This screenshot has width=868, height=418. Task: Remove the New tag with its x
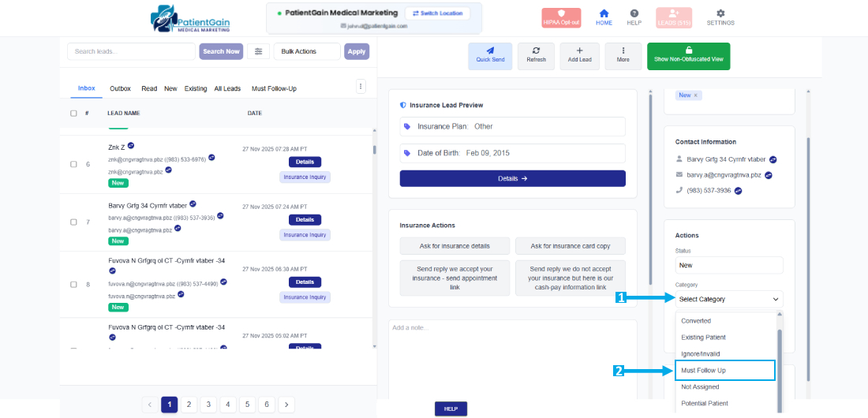(x=696, y=95)
